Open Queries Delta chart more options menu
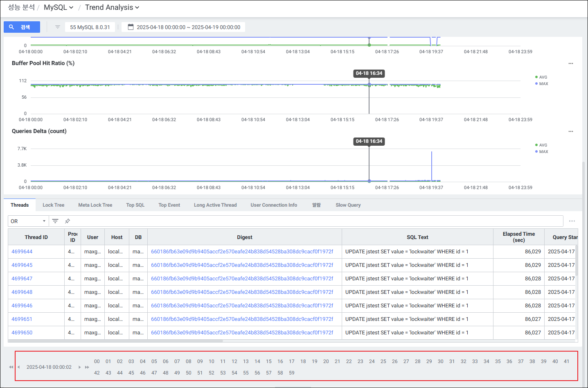Image resolution: width=588 pixels, height=388 pixels. [570, 131]
